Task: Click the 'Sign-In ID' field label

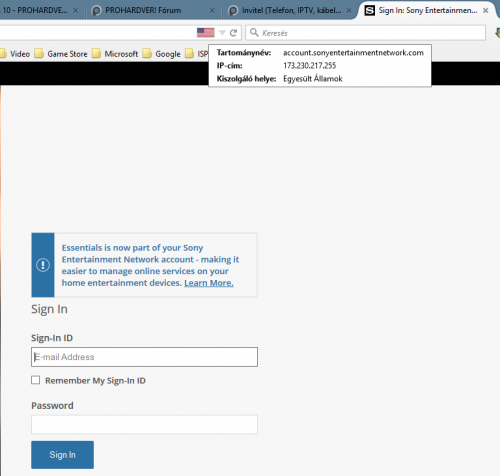Action: (52, 338)
